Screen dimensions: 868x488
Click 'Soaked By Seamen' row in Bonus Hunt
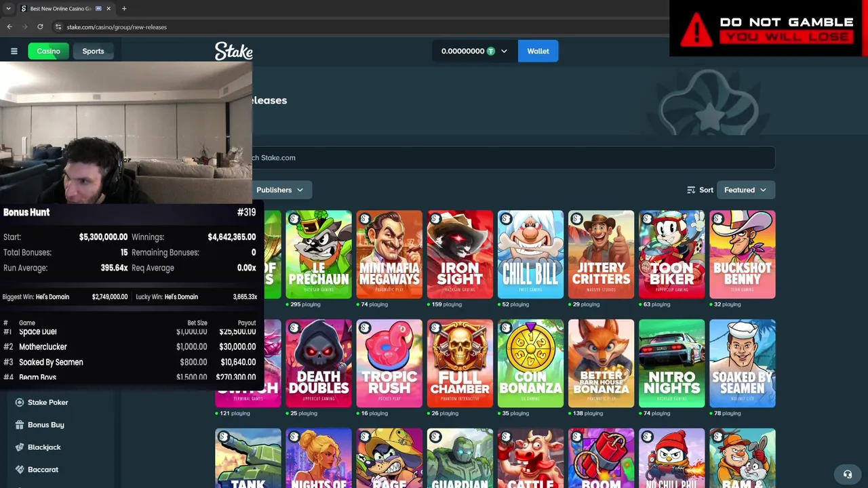point(129,363)
